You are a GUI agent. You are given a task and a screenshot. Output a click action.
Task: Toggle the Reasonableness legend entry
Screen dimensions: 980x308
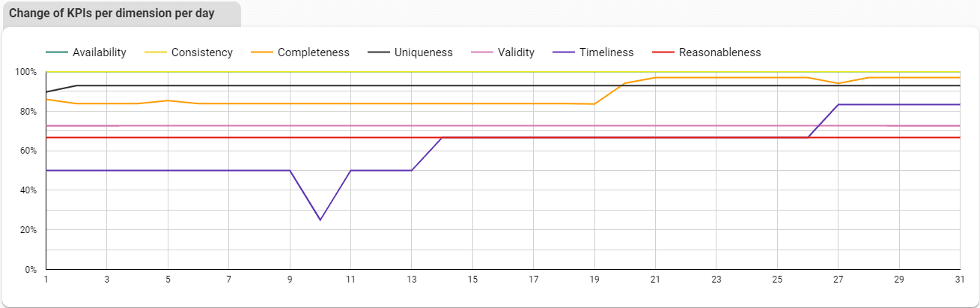click(707, 52)
